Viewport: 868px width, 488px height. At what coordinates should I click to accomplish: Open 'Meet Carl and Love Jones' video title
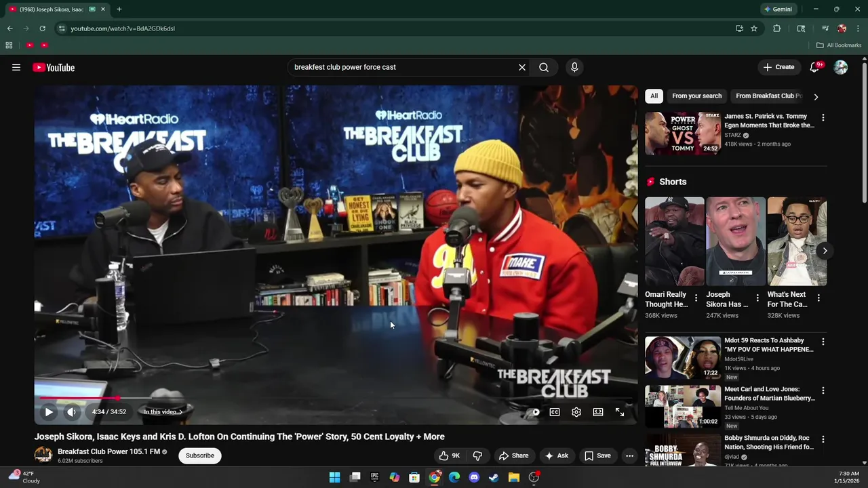(770, 394)
